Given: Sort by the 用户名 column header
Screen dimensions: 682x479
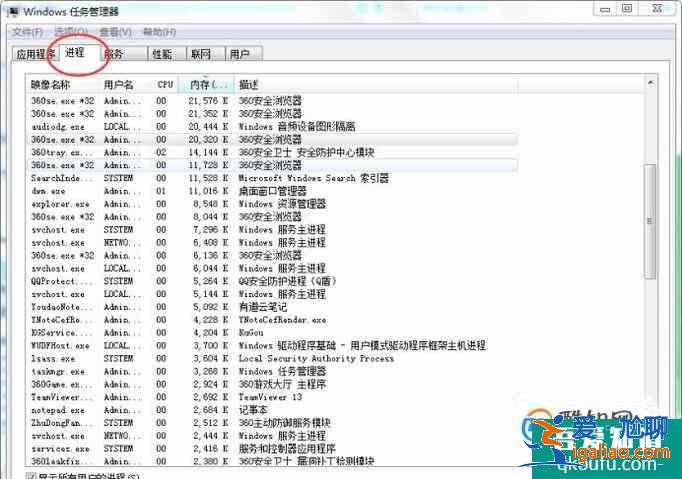Looking at the screenshot, I should (x=126, y=84).
